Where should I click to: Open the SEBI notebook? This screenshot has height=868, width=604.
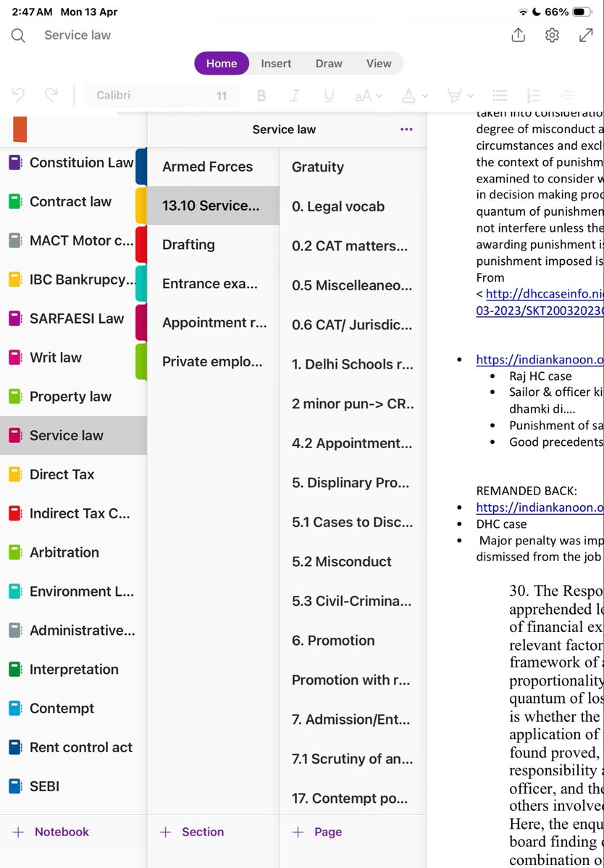[x=73, y=786]
